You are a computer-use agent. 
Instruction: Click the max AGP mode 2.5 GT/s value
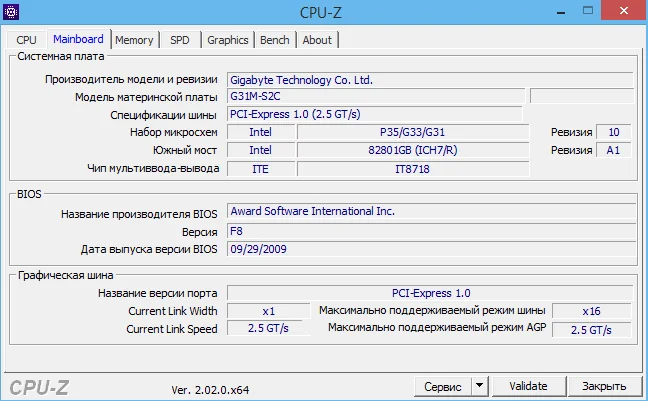point(591,330)
